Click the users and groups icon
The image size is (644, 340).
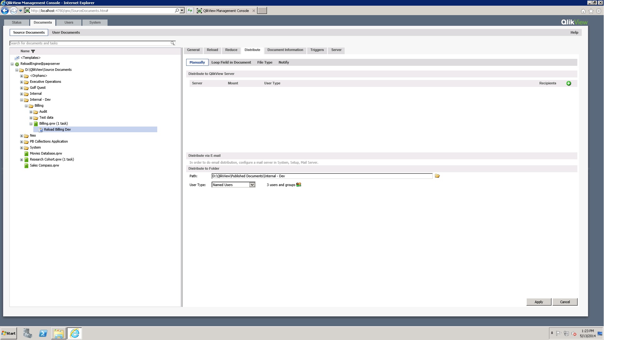click(x=299, y=185)
